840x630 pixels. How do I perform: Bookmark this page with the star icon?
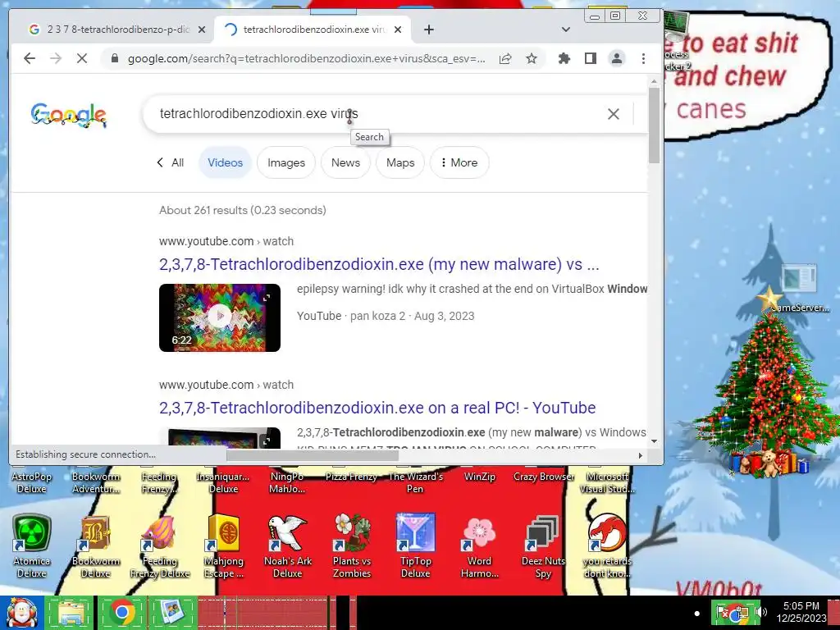pos(531,58)
